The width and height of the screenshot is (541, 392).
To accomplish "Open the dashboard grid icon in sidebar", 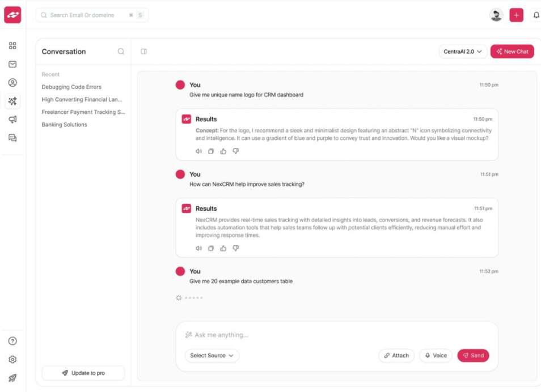I will [12, 45].
